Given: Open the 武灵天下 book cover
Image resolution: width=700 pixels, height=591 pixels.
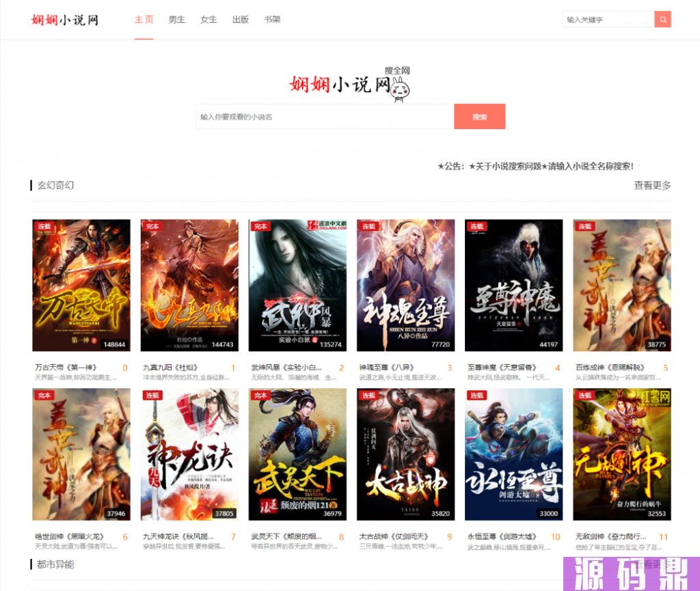Looking at the screenshot, I should click(297, 454).
